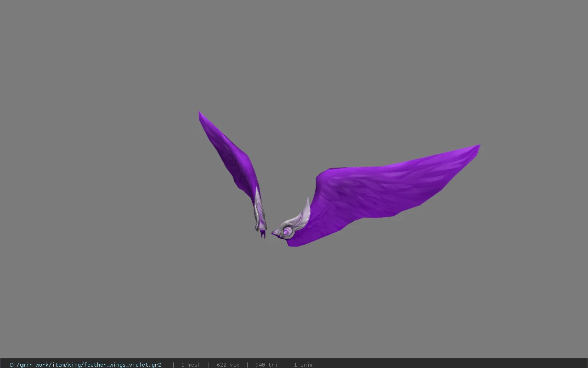Click the file path feather_wings_violet.gr2
588x368 pixels.
click(x=85, y=365)
